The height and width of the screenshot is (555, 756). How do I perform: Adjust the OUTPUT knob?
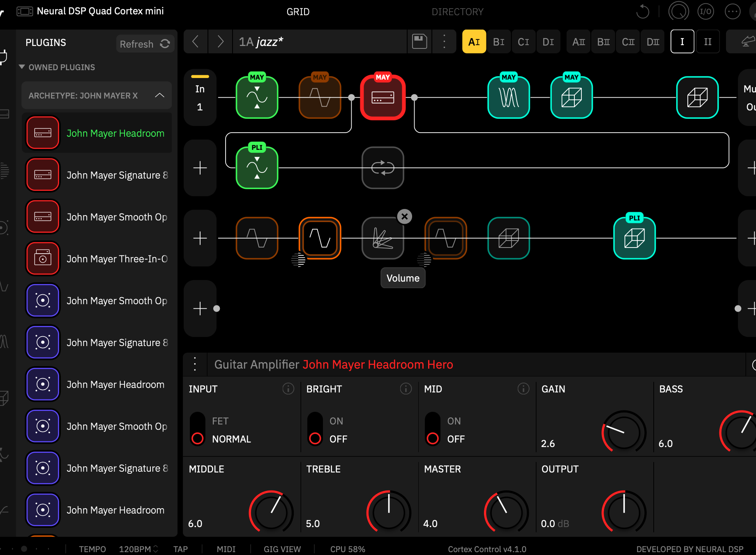tap(624, 512)
